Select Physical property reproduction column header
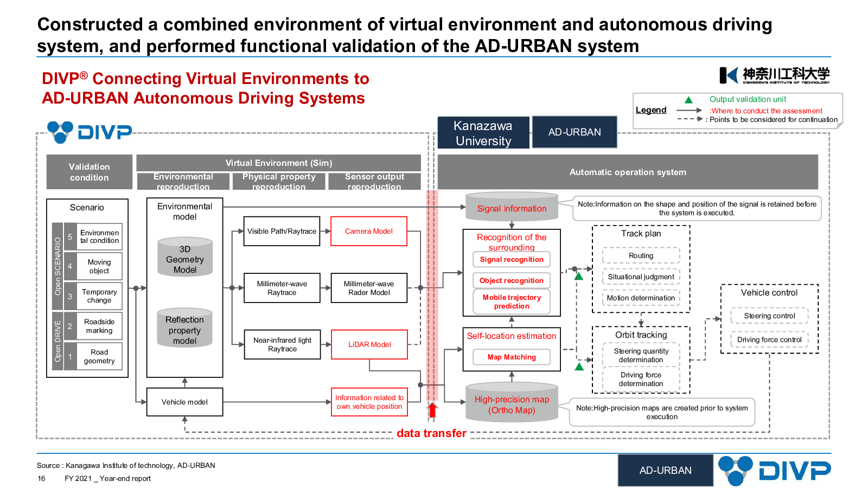Viewport: 868px width, 488px height. point(279,181)
